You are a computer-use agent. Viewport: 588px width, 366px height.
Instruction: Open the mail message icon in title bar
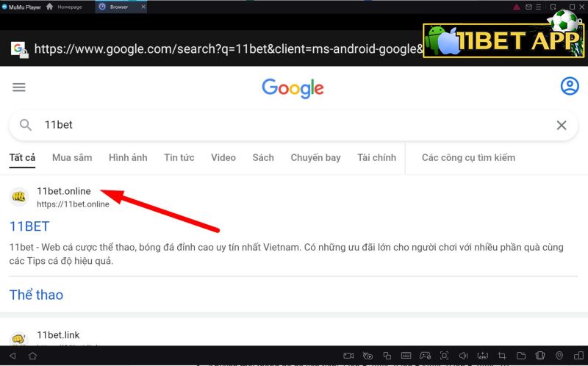tap(528, 7)
